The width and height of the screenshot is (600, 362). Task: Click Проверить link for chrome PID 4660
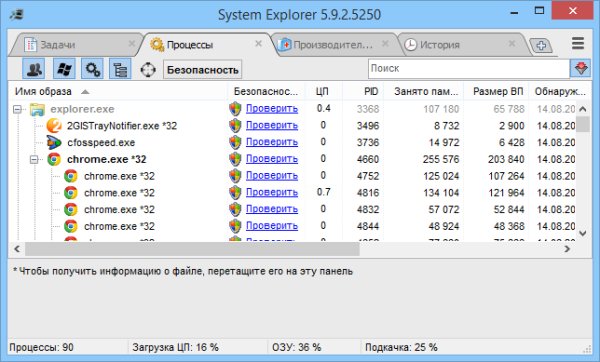click(x=272, y=159)
